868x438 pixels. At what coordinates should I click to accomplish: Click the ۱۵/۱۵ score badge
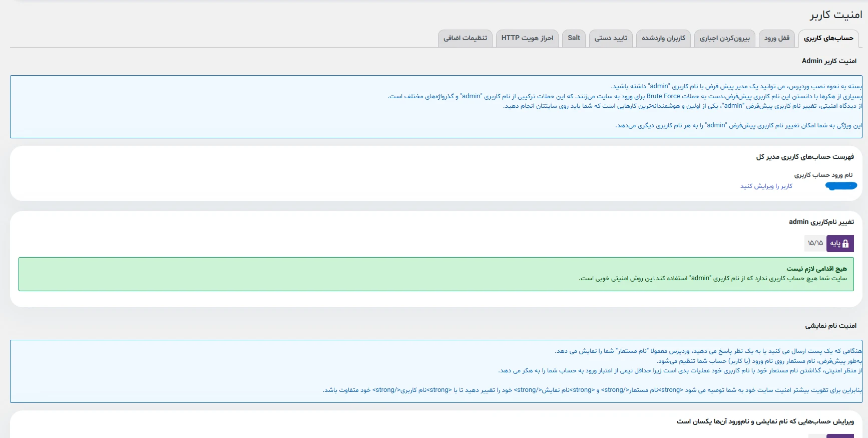(x=815, y=244)
